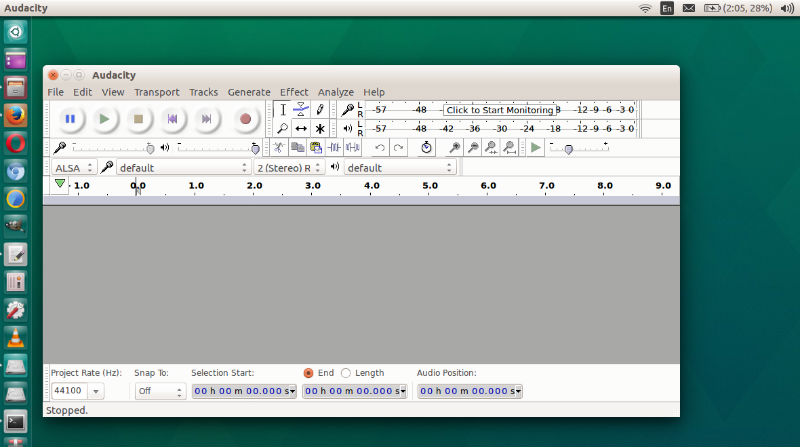Click the playback speed slider handle

tap(568, 149)
